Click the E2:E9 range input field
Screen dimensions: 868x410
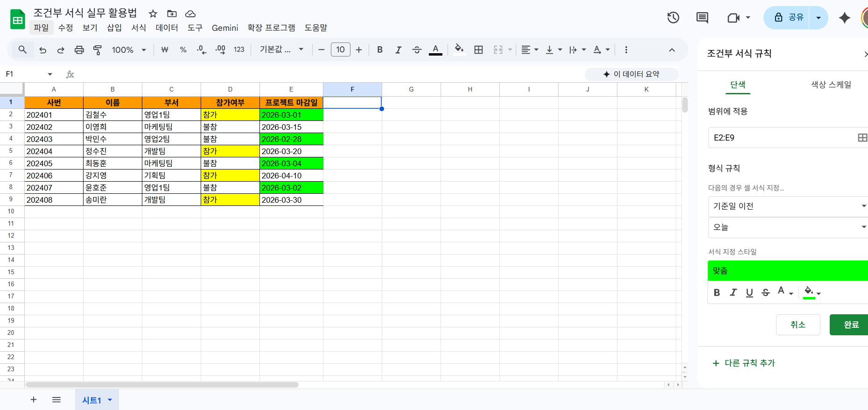779,138
